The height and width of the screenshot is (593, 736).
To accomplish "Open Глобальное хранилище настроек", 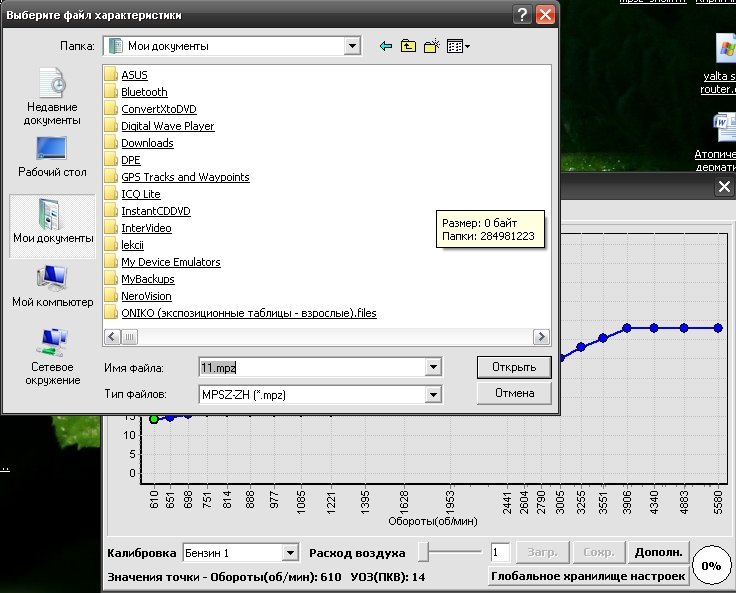I will pyautogui.click(x=587, y=576).
